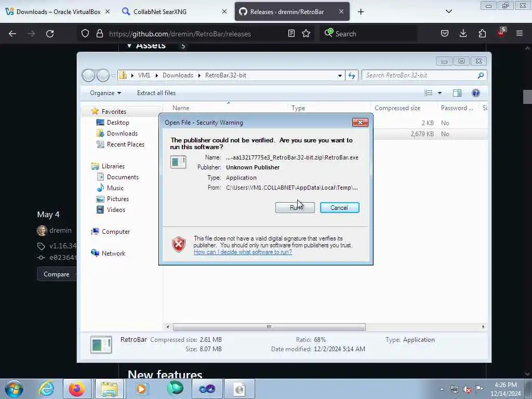Launch Internet Explorer from the taskbar

[x=46, y=389]
